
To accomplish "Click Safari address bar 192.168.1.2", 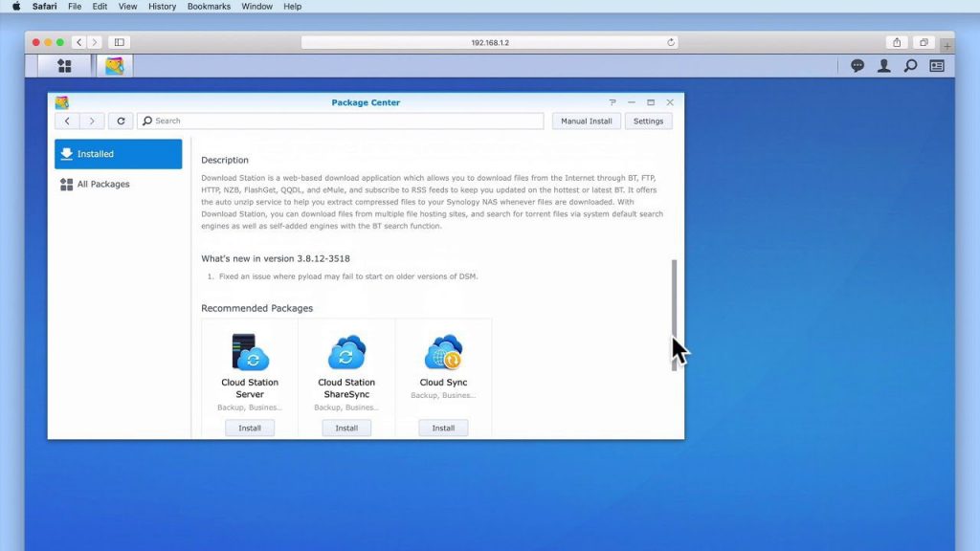I will pyautogui.click(x=490, y=42).
